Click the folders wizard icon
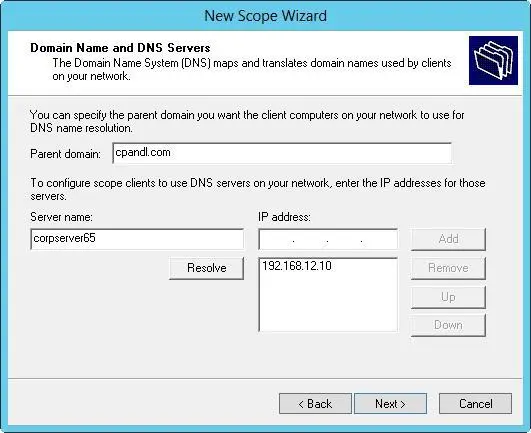This screenshot has width=531, height=433. [x=493, y=61]
